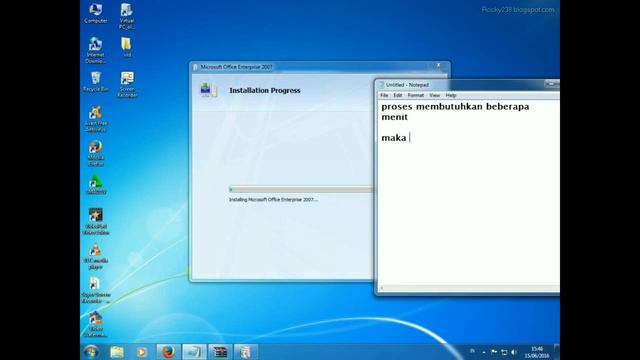640x360 pixels.
Task: Open the Virtual PC desktop shortcut
Action: coord(127,16)
